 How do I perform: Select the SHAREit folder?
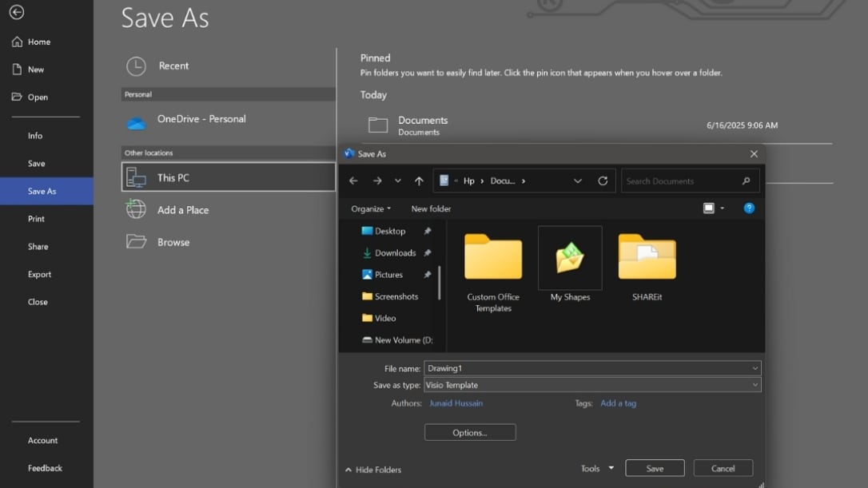(x=647, y=267)
